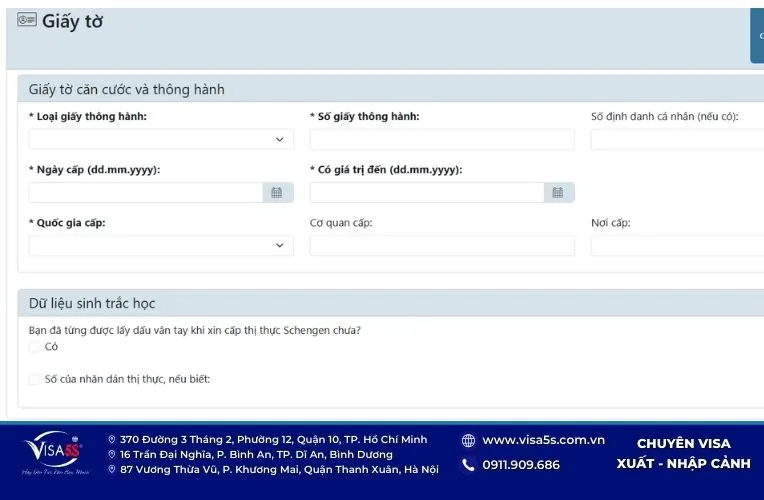Click the Có giá trị đến date input
This screenshot has width=764, height=500.
tap(426, 193)
